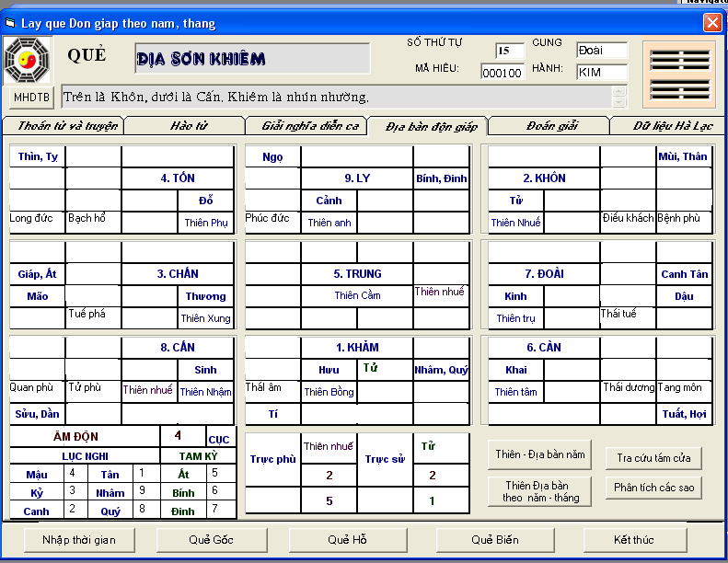Click the Thiên - Địa bàn năm button
The image size is (728, 563).
(x=539, y=454)
